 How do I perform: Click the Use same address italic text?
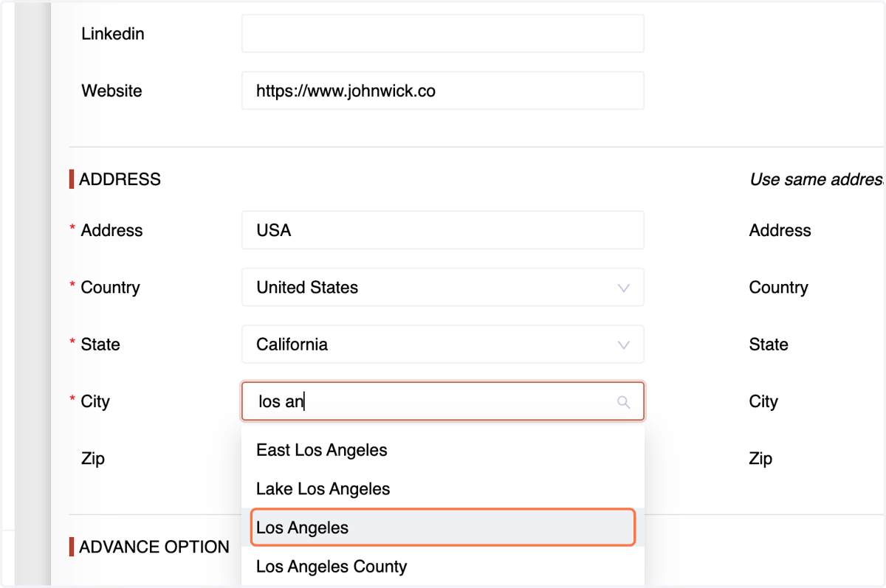coord(817,179)
